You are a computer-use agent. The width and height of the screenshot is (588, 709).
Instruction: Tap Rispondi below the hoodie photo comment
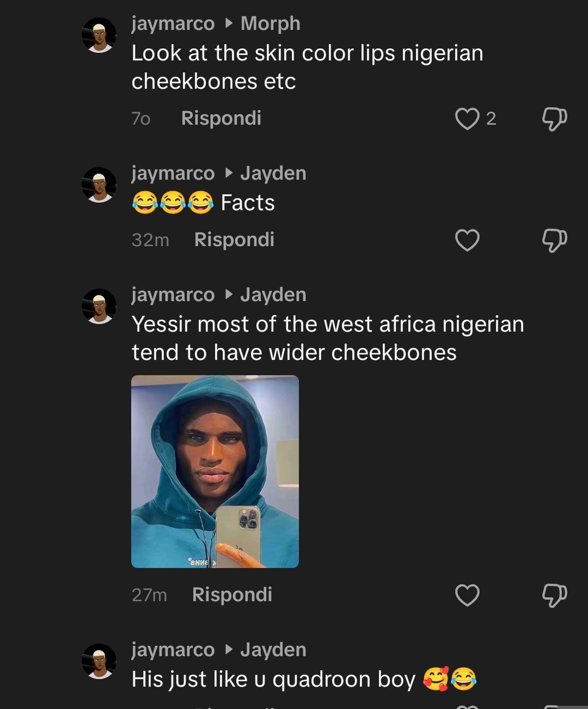coord(232,595)
